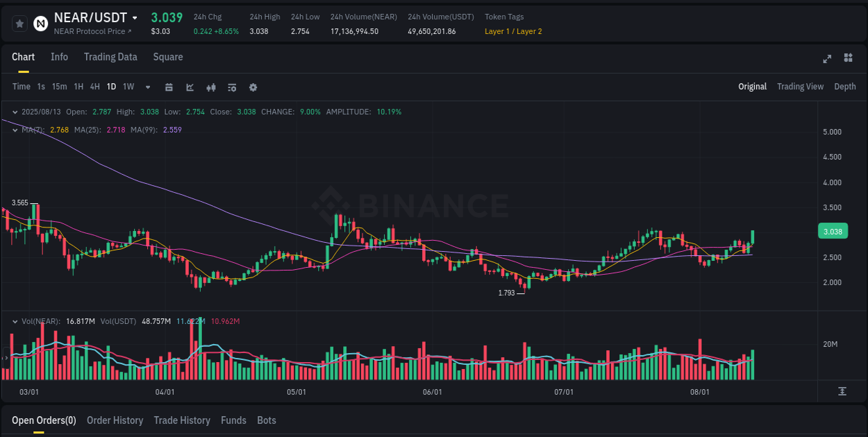Image resolution: width=868 pixels, height=437 pixels.
Task: Select the 1W timeframe
Action: [128, 87]
